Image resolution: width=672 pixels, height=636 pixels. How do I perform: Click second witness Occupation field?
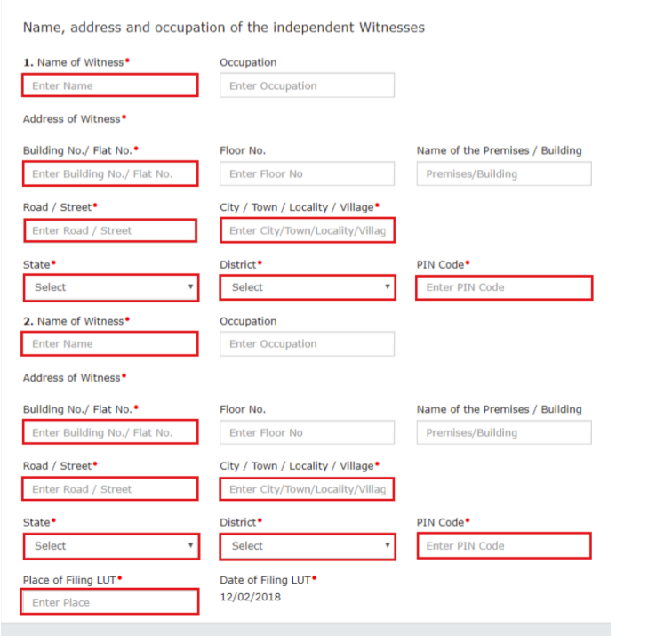pos(307,344)
